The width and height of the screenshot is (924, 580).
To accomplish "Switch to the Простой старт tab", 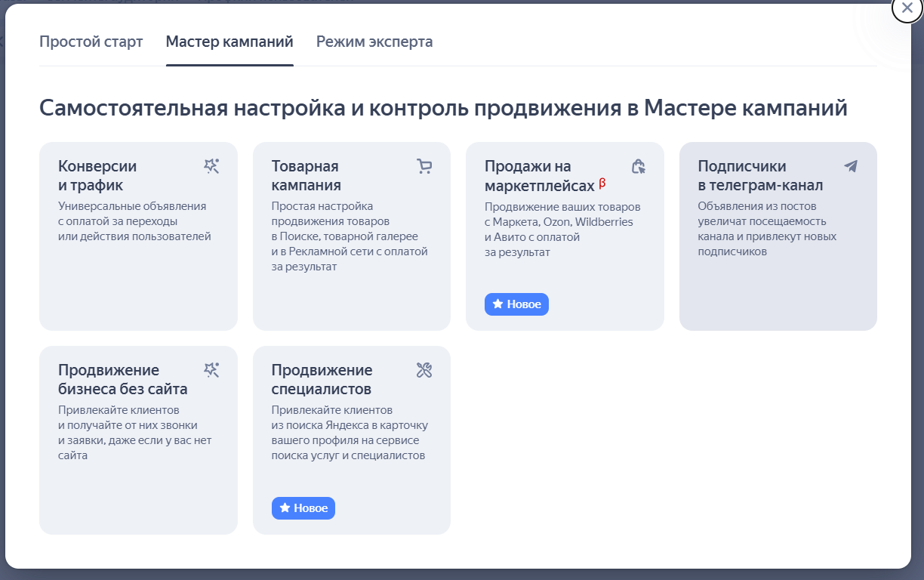I will pyautogui.click(x=91, y=42).
